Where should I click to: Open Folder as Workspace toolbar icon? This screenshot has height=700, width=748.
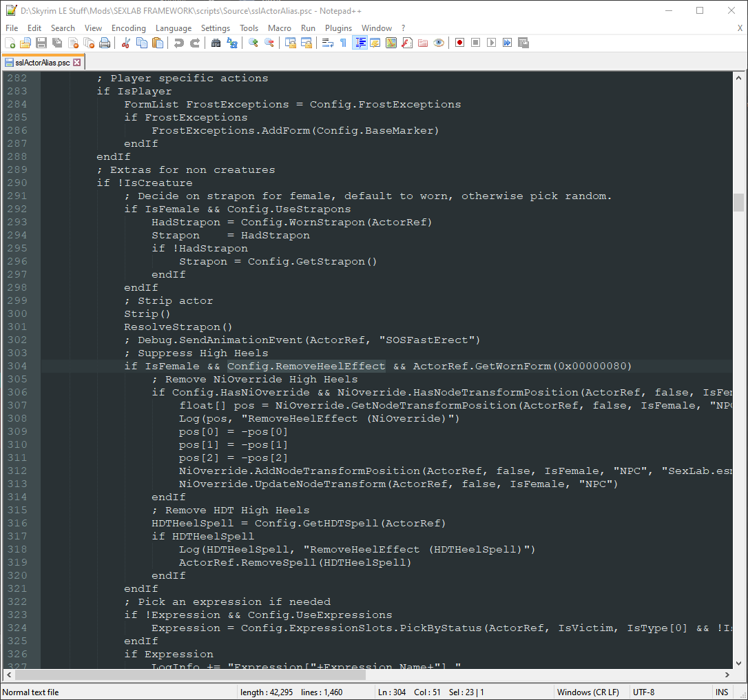pos(423,43)
